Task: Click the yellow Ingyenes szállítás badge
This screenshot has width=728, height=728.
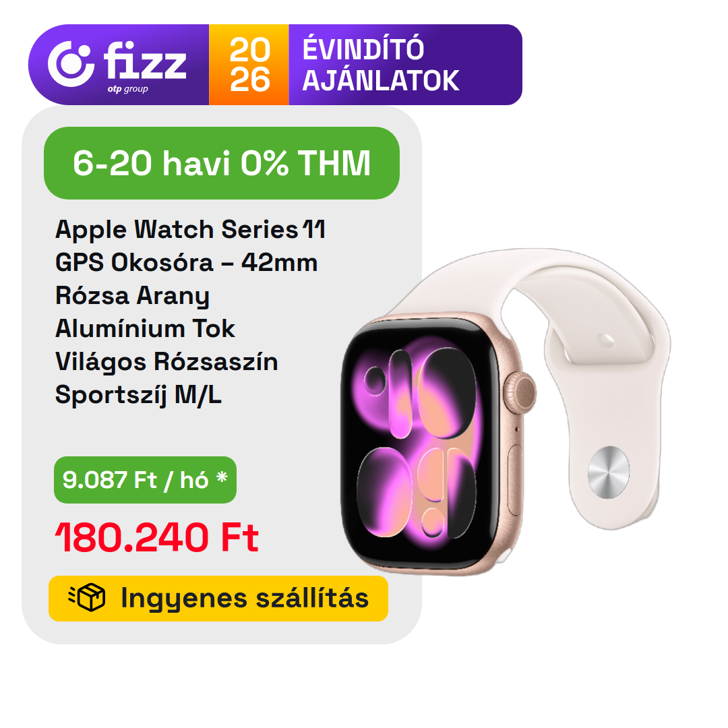Action: (218, 599)
